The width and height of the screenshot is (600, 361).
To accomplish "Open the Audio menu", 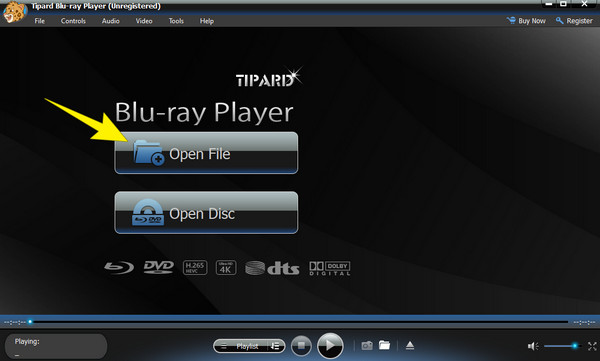I will (111, 21).
